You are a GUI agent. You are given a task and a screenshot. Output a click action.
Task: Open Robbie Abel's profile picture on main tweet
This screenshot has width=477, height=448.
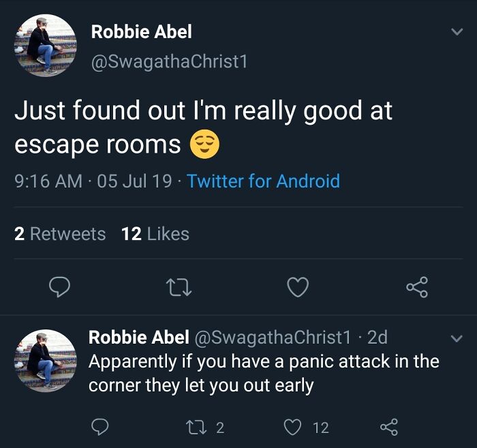(45, 46)
